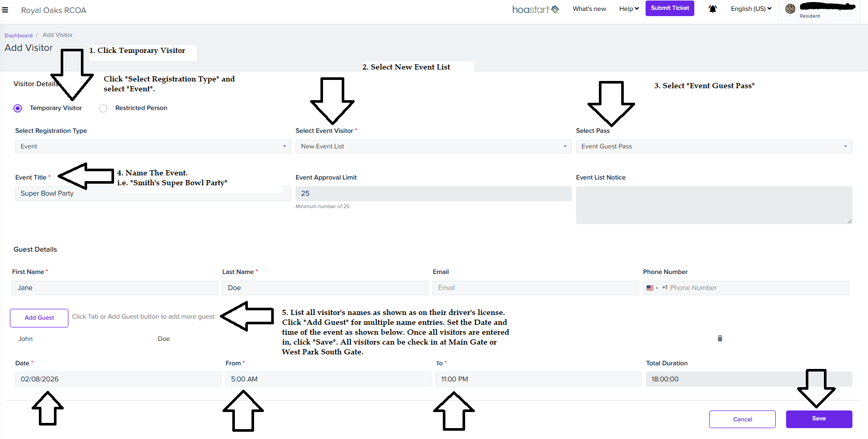The height and width of the screenshot is (439, 868).
Task: Click the Add Guest button
Action: pos(39,318)
